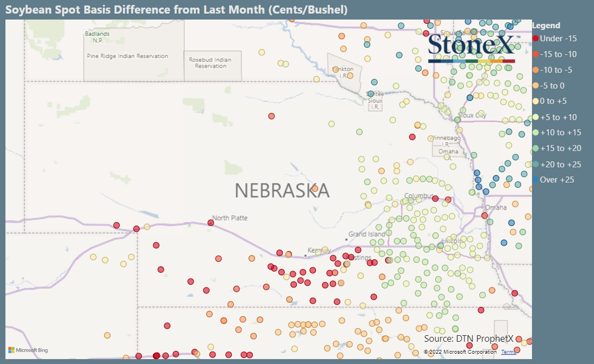Click the Columbus city label
The image size is (594, 364).
[x=419, y=196]
